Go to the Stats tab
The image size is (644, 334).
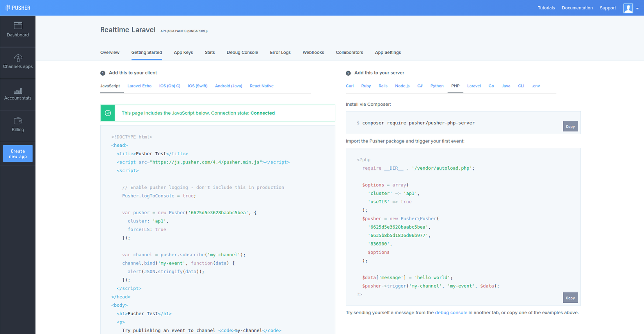tap(210, 52)
